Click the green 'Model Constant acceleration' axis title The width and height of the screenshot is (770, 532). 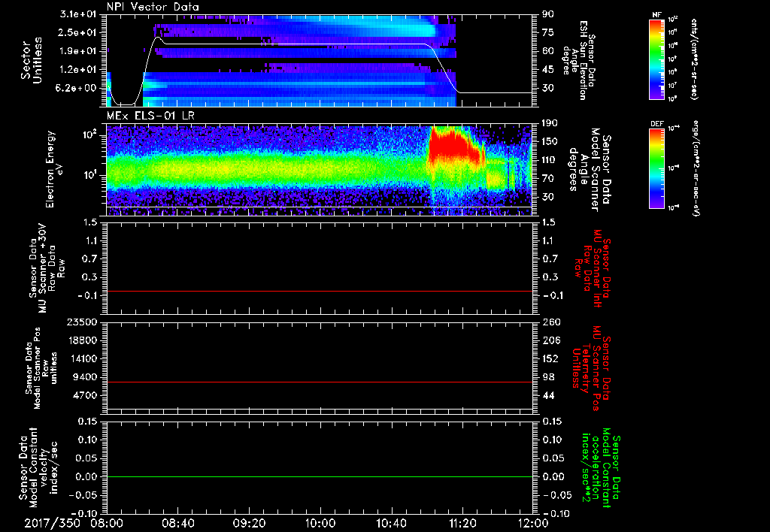click(x=601, y=467)
